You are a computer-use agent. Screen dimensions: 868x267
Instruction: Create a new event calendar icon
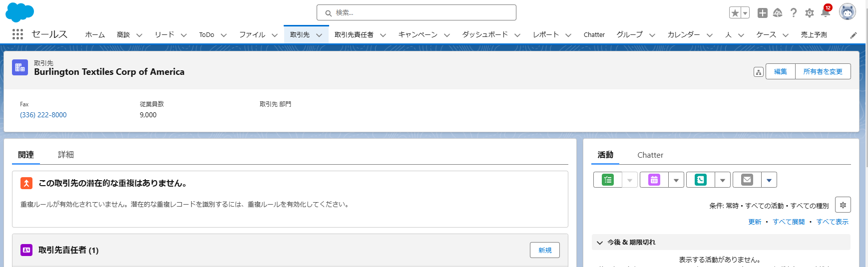(x=654, y=180)
